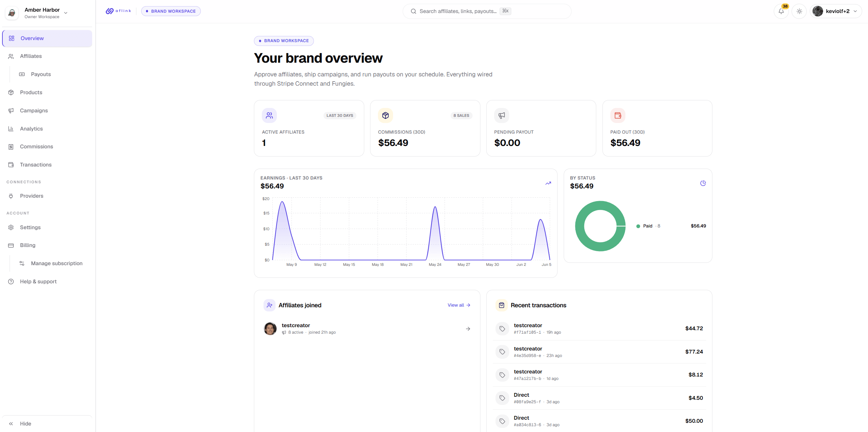This screenshot has width=868, height=432.
Task: Click the Affiliates joined user-plus icon
Action: (x=270, y=305)
